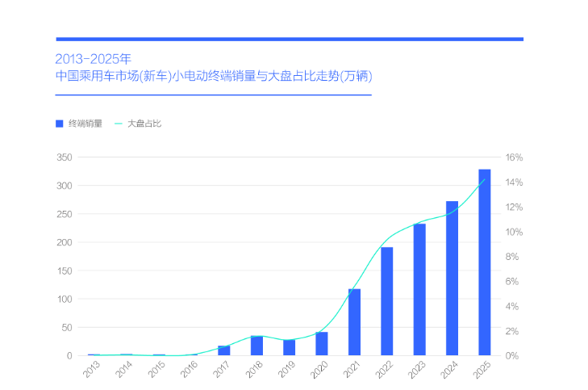Viewport: 588px width, 390px height.
Task: Click the 2025 x-axis year label
Action: [x=481, y=370]
